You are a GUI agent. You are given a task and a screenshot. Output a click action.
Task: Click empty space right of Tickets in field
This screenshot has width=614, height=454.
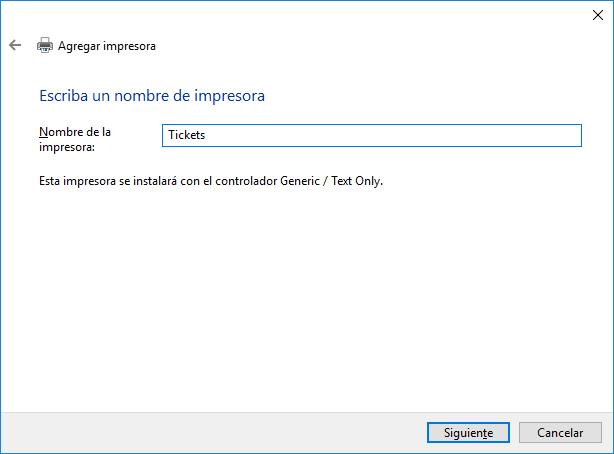[x=400, y=135]
